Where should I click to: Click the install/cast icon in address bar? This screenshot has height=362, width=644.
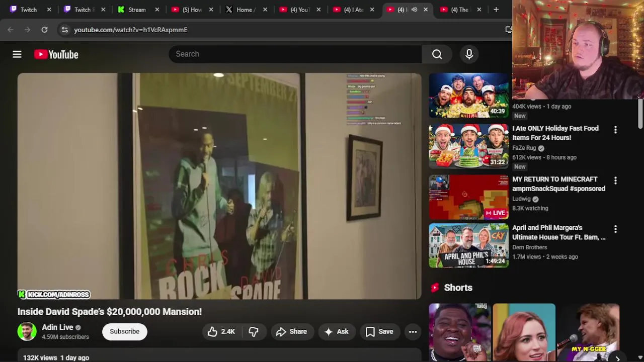[x=508, y=30]
